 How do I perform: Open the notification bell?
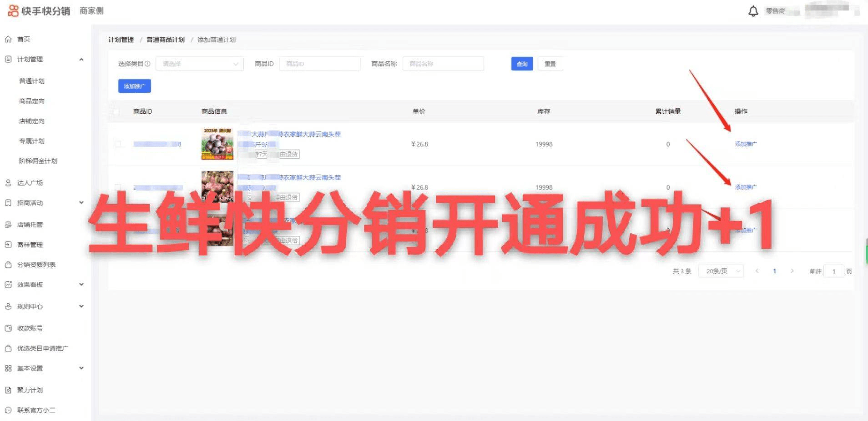click(x=753, y=11)
